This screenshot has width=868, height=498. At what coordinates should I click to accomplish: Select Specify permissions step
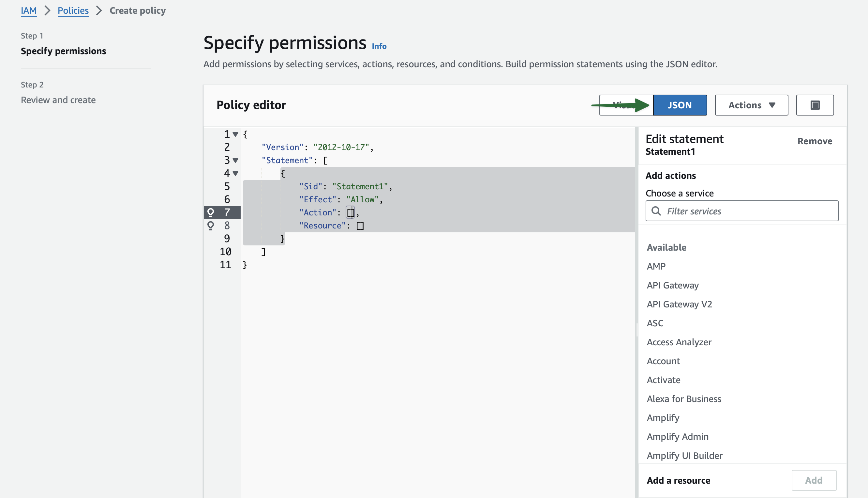[x=63, y=51]
